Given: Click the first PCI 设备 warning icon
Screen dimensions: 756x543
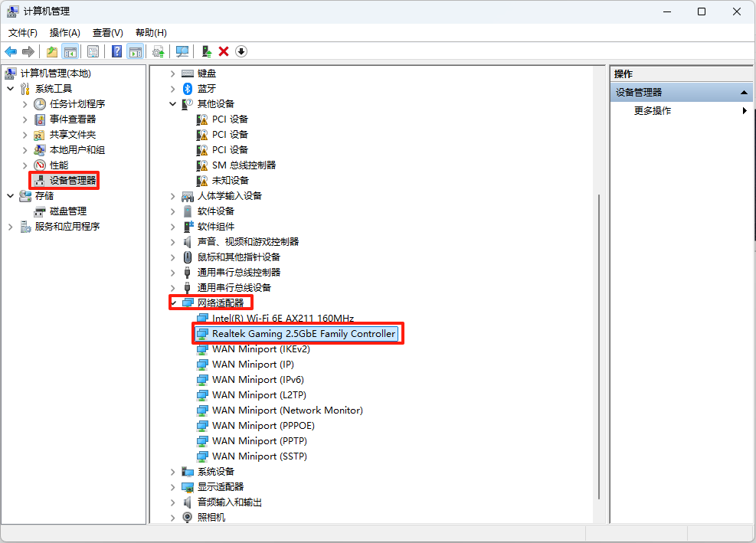Looking at the screenshot, I should [x=202, y=119].
